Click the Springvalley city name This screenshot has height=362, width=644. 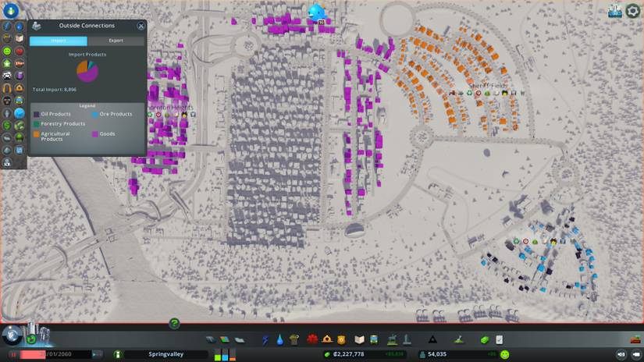click(x=166, y=354)
